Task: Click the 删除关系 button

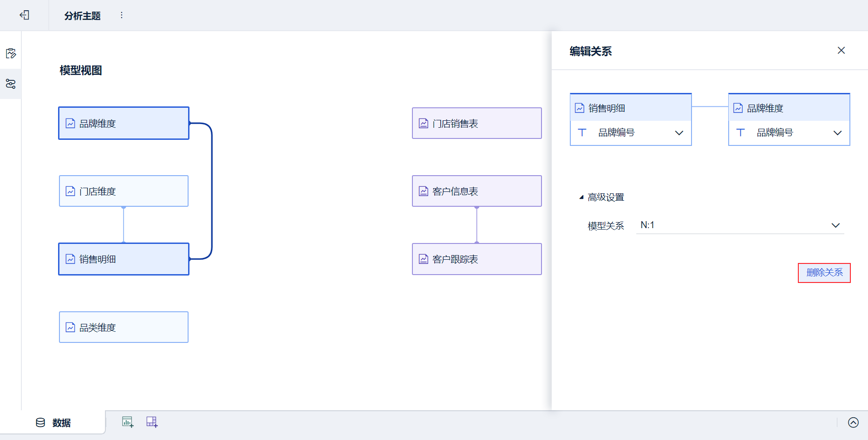Action: (x=824, y=273)
